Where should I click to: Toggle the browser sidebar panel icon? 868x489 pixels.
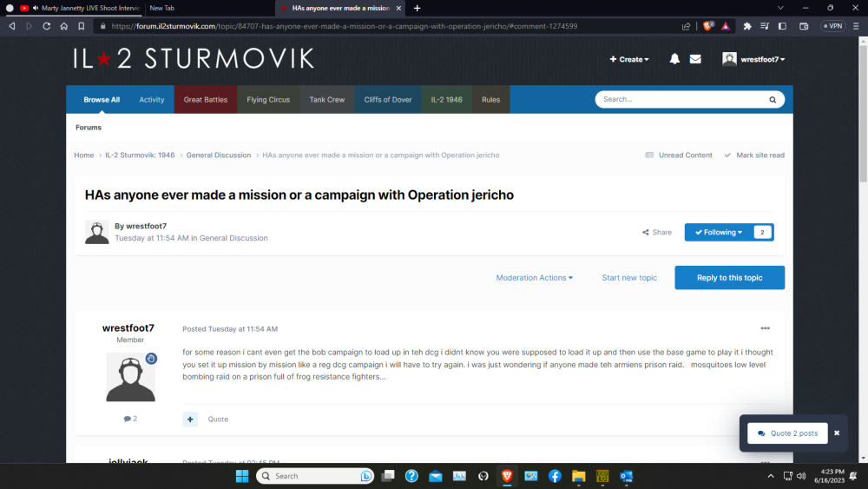tap(782, 26)
